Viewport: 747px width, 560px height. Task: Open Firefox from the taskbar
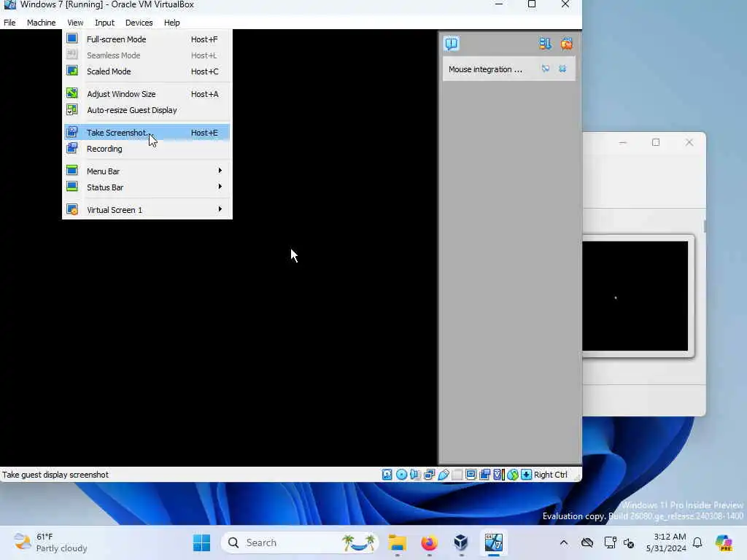[429, 542]
